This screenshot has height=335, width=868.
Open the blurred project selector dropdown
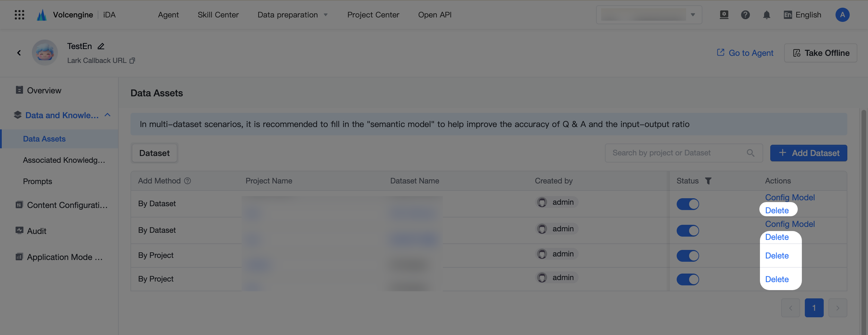click(x=649, y=15)
